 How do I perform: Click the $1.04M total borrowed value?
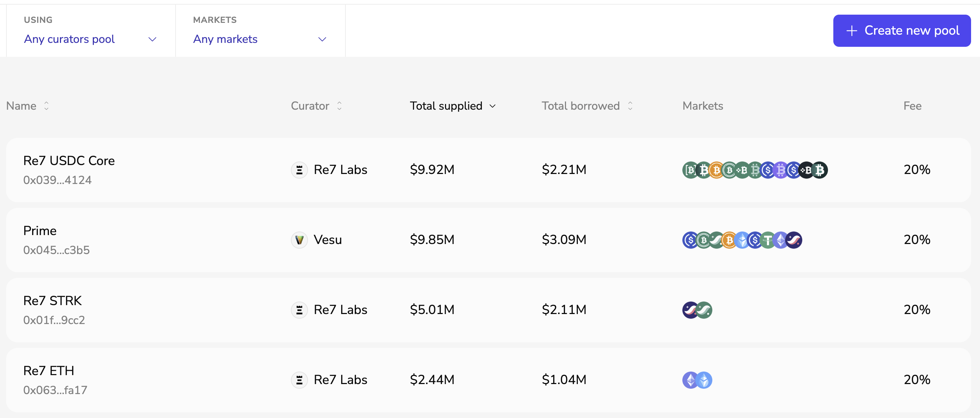[x=564, y=380]
